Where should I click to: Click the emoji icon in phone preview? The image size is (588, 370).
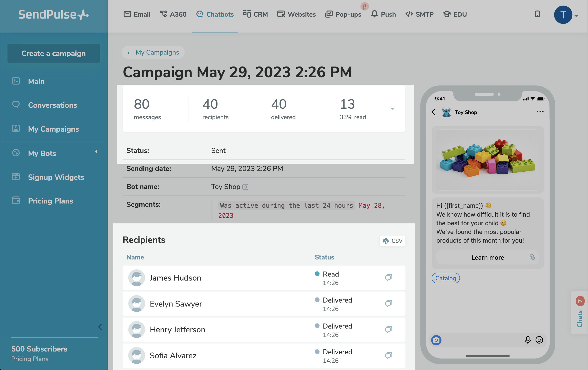click(539, 340)
